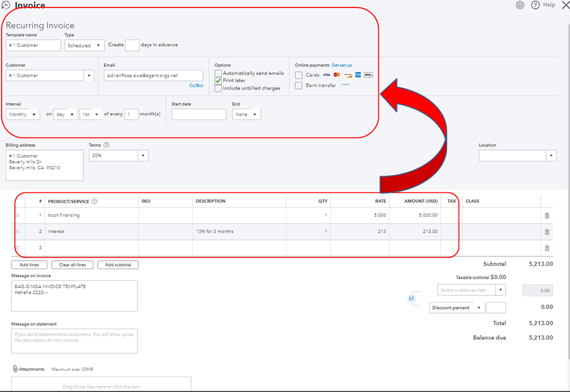The height and width of the screenshot is (392, 570).
Task: Click the CLASS column header
Action: [x=472, y=201]
